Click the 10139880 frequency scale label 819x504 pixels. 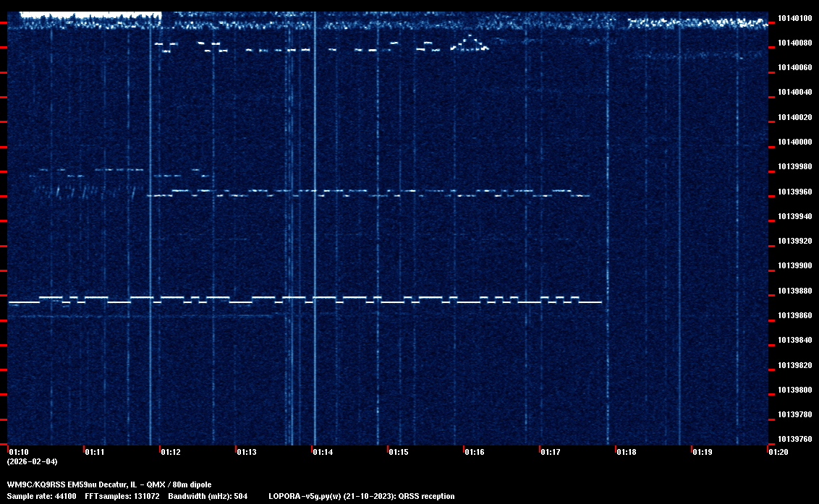click(794, 291)
